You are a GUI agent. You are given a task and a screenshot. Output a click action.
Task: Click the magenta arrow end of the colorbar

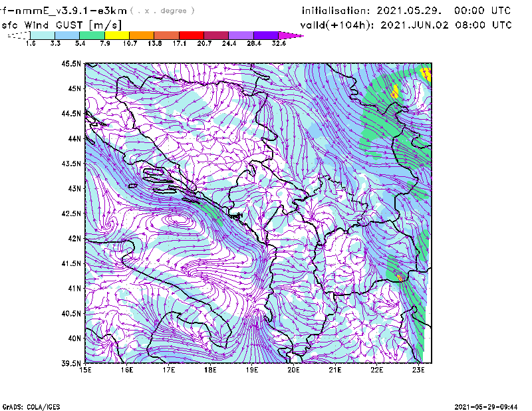click(x=291, y=35)
